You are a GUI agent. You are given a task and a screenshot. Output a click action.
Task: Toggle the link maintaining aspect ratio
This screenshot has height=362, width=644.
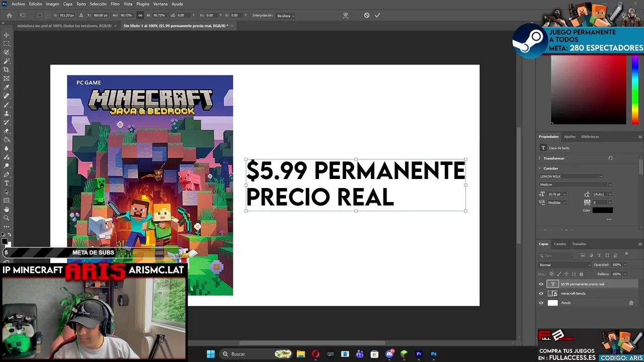pos(140,15)
